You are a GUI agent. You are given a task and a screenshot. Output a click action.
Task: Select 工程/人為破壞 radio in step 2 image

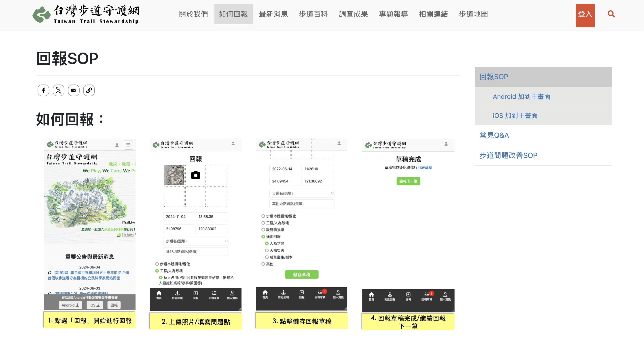coord(157,271)
